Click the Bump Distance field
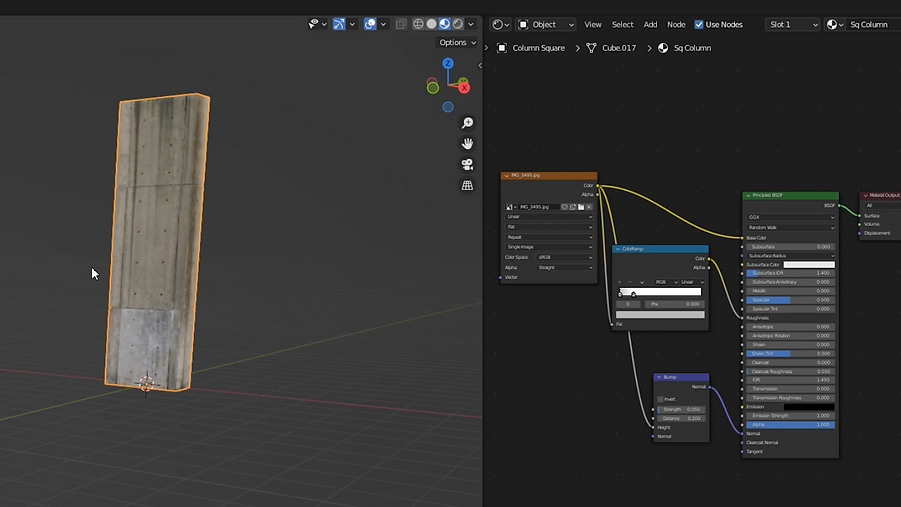The width and height of the screenshot is (901, 507). 681,418
